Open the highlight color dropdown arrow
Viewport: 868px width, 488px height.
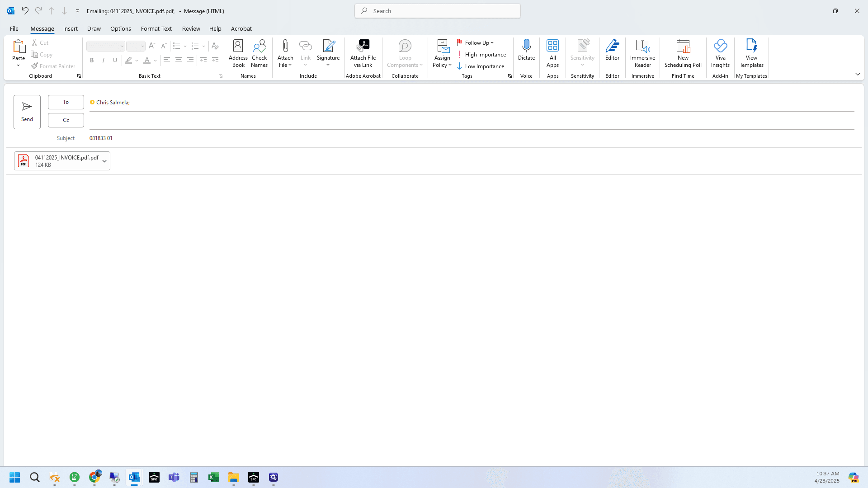pyautogui.click(x=137, y=61)
